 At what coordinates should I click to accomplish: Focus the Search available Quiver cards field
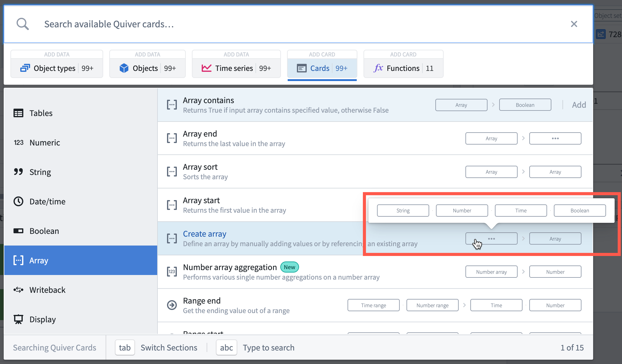[x=298, y=24]
